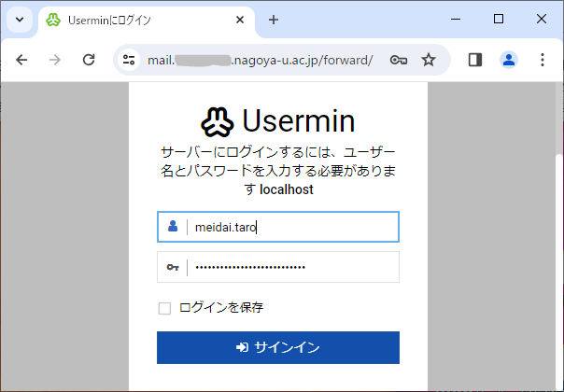564x392 pixels.
Task: Click the browser back arrow
Action: point(21,60)
